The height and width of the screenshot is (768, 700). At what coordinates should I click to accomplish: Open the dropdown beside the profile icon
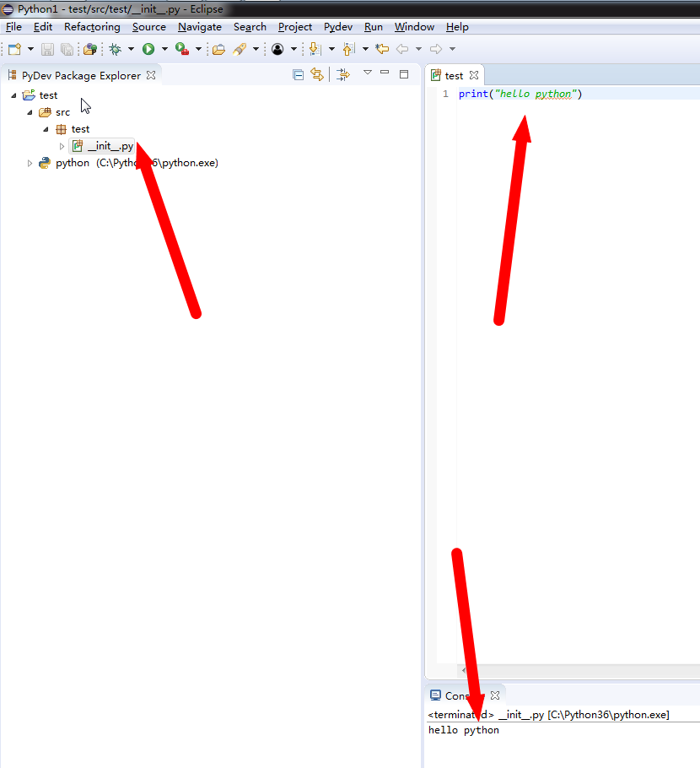293,49
